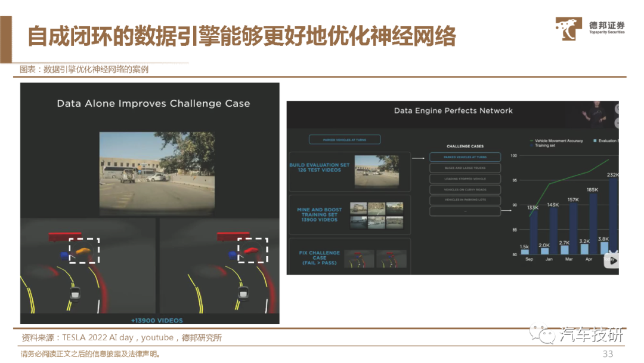
Task: Click the orange vehicle inside the dashed box
Action: [83, 250]
